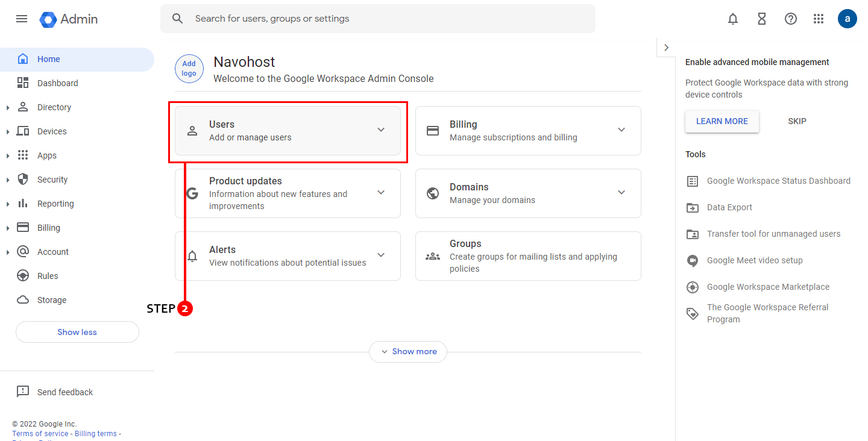
Task: Expand the Domains card chevron
Action: point(621,192)
